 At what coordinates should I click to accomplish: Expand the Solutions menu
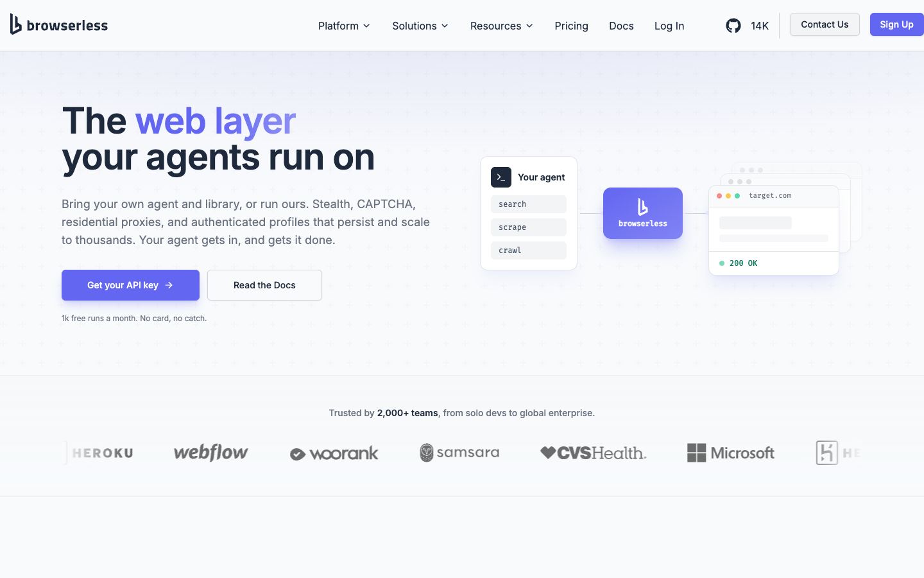pos(420,26)
